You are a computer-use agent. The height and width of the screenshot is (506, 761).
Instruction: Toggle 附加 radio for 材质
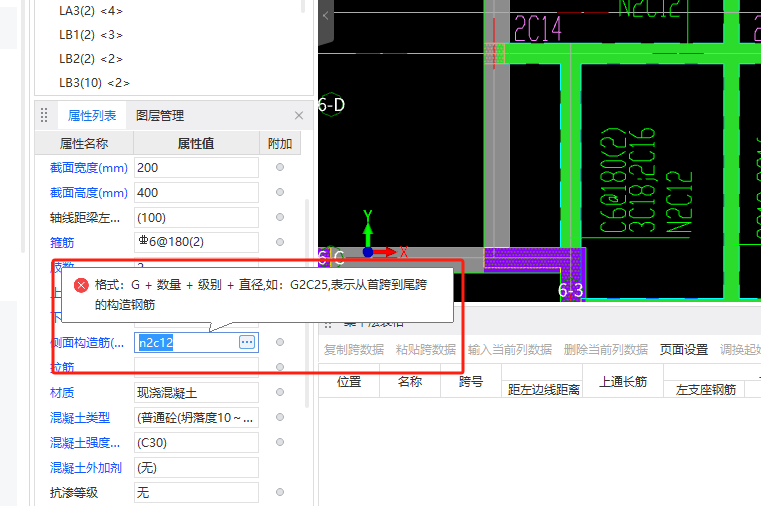[280, 392]
